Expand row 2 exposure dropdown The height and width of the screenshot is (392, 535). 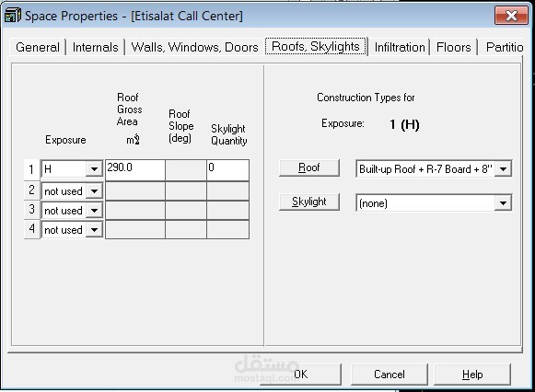[94, 191]
